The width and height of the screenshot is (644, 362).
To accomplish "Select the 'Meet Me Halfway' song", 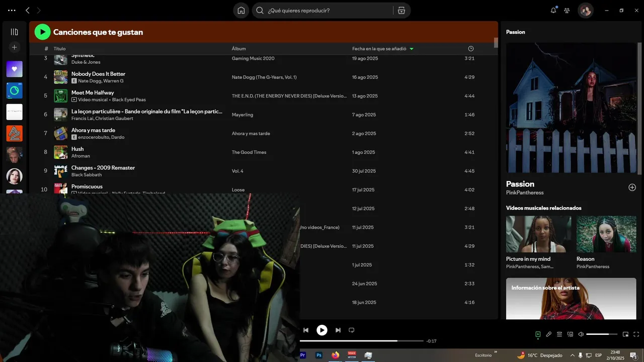I will click(93, 93).
